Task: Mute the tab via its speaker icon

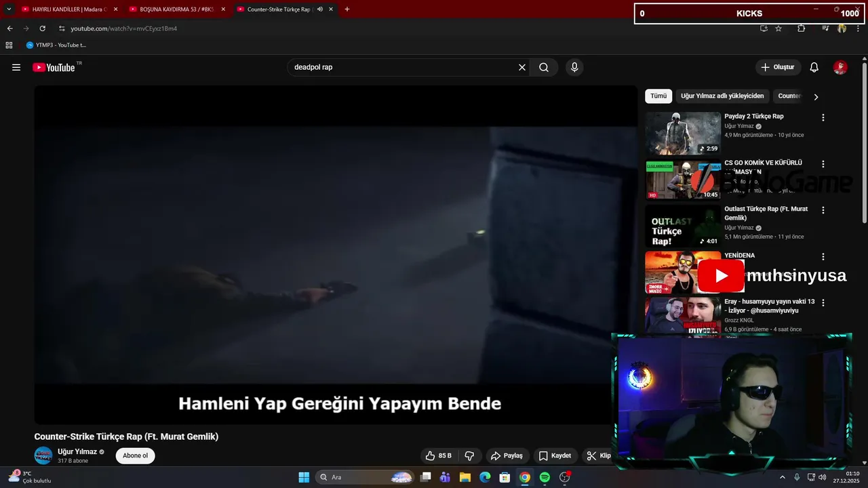Action: pos(320,9)
